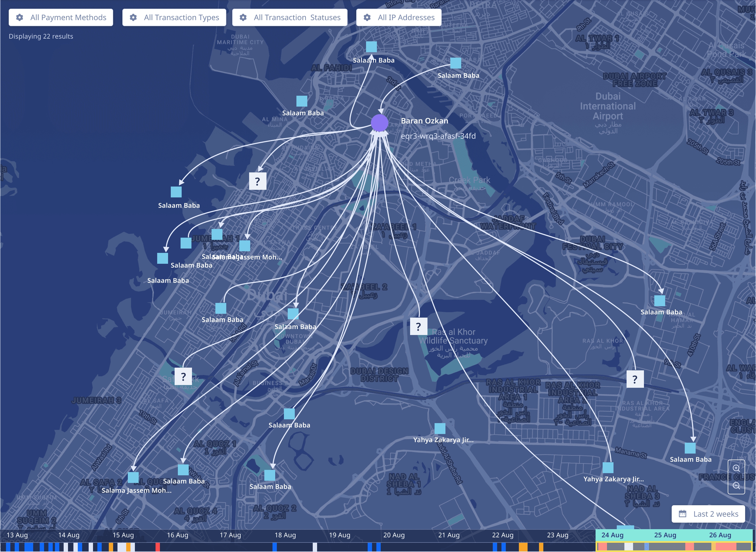Click Salama Jassem node in Al Safa 2
756x552 pixels.
coord(133,477)
